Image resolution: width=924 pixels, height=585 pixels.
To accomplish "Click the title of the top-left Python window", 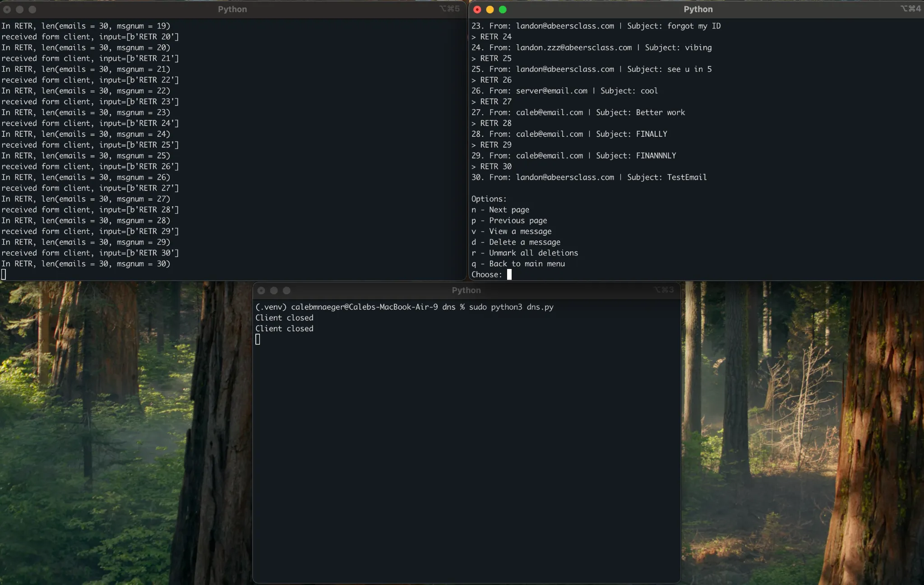I will tap(232, 9).
